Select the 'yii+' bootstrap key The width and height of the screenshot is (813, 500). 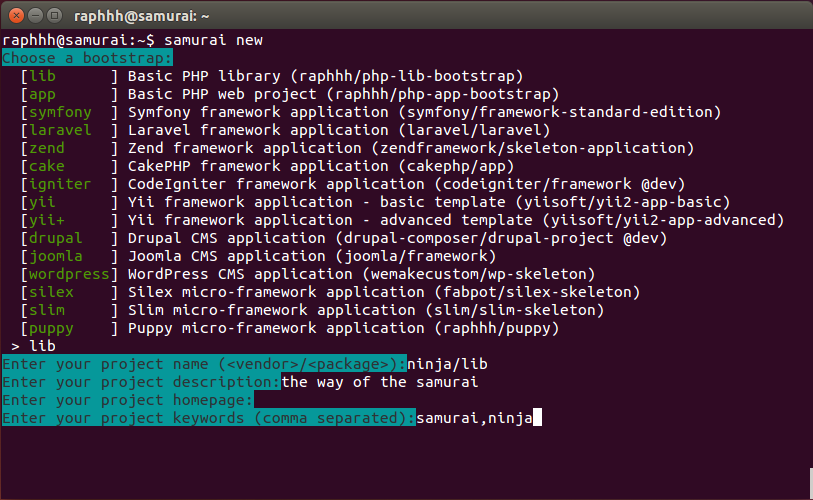click(47, 220)
